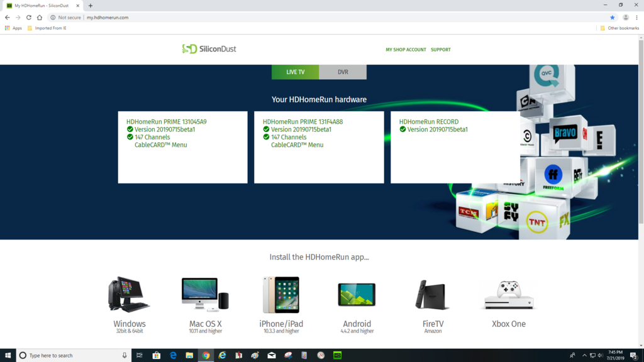Image resolution: width=644 pixels, height=362 pixels.
Task: Click the taskbar microphone icon
Action: [125, 356]
